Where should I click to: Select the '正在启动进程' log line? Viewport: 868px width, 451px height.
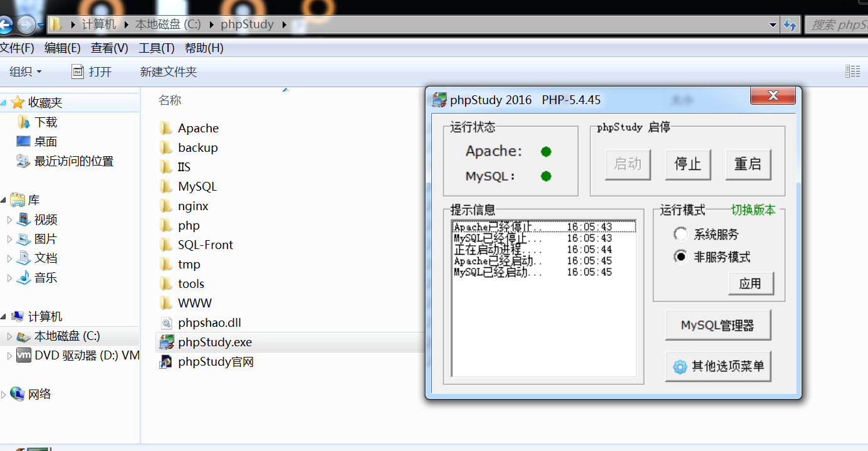(543, 250)
